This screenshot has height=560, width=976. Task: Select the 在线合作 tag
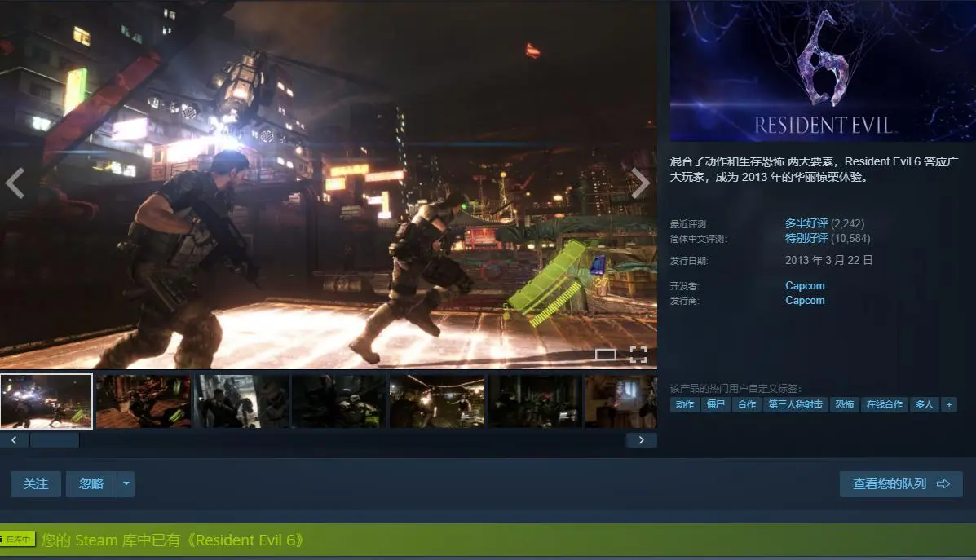[x=885, y=404]
